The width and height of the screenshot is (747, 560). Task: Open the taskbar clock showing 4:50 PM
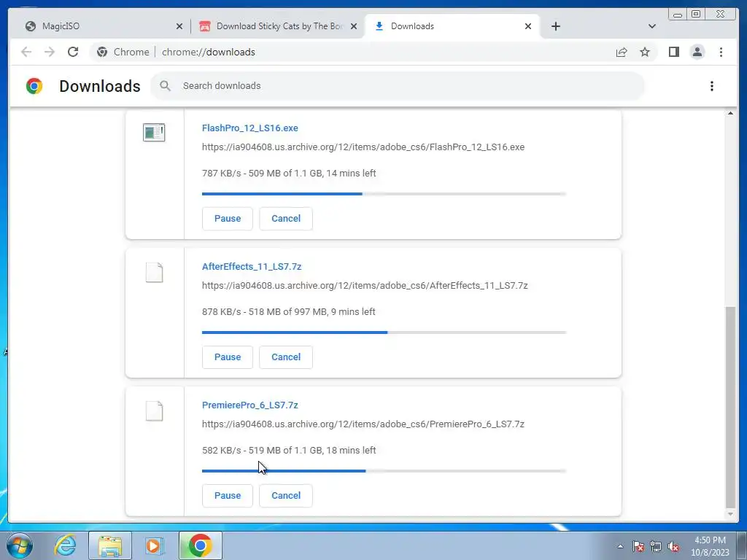point(710,546)
